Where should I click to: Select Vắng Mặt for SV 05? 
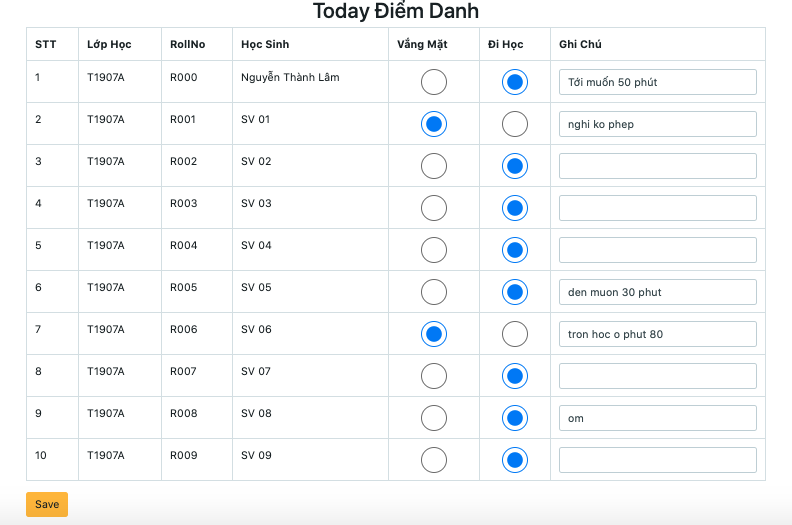tap(434, 292)
